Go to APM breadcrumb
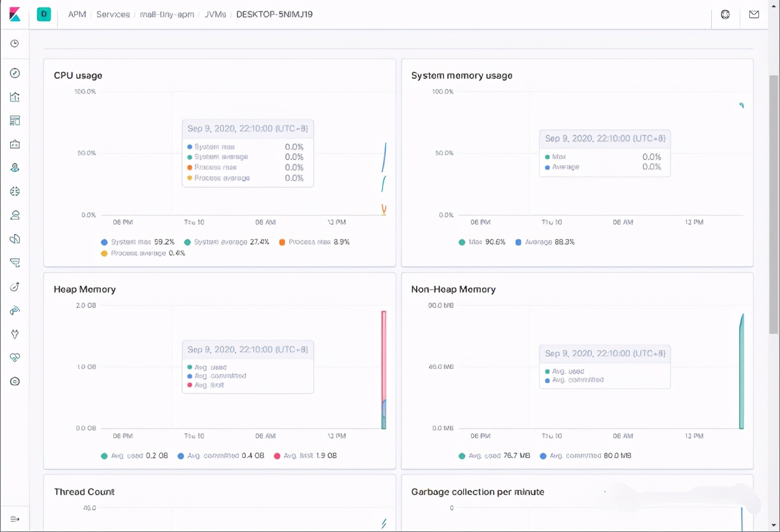This screenshot has height=532, width=780. [x=77, y=14]
